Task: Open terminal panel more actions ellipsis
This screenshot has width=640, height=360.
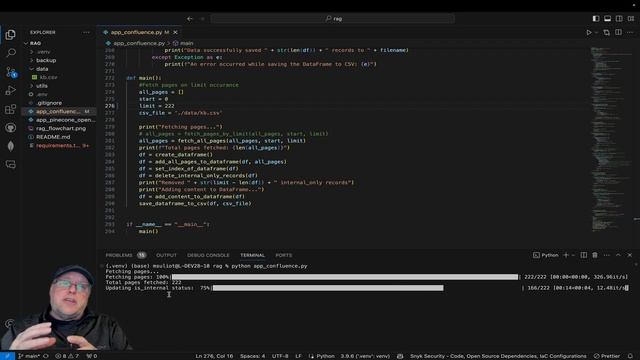Action: 607,255
